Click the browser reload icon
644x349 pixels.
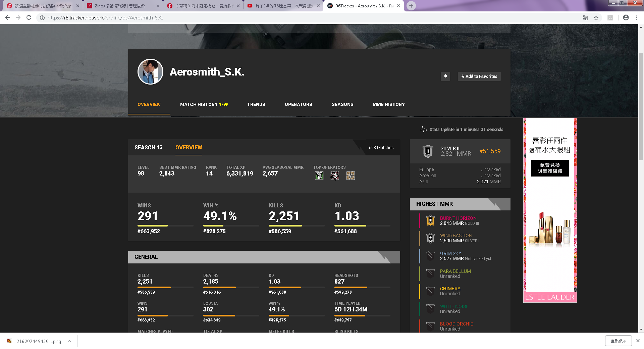[x=29, y=18]
